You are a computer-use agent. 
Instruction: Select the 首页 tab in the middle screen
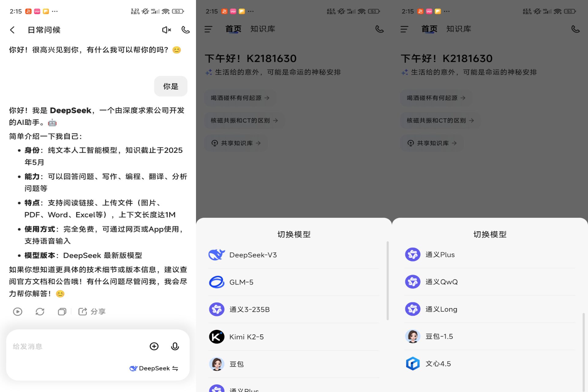coord(233,29)
